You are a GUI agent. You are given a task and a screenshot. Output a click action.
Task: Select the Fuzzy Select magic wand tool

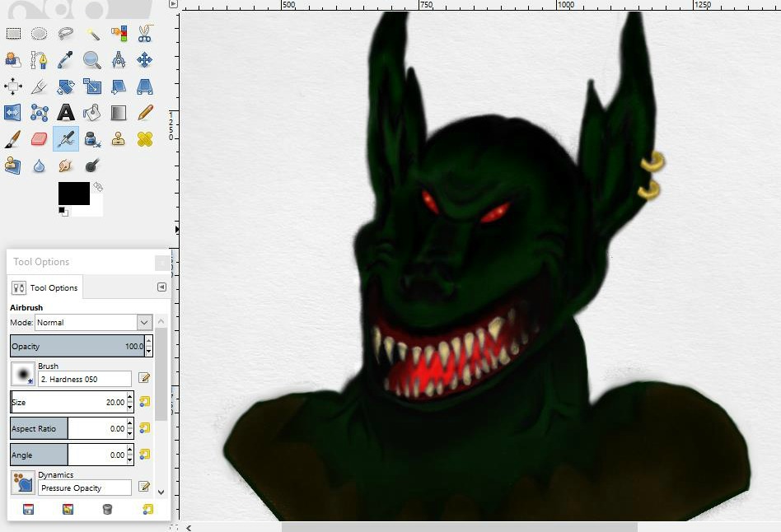pos(92,34)
